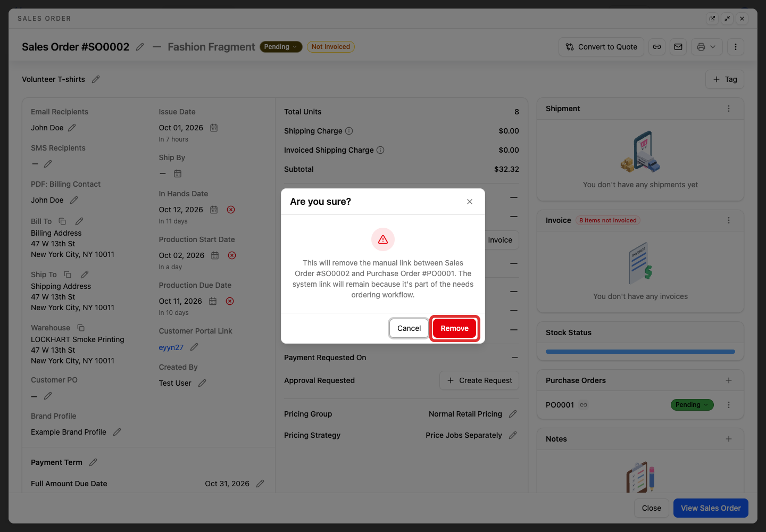The image size is (766, 532).
Task: Click the Not Invoiced badge
Action: 331,47
